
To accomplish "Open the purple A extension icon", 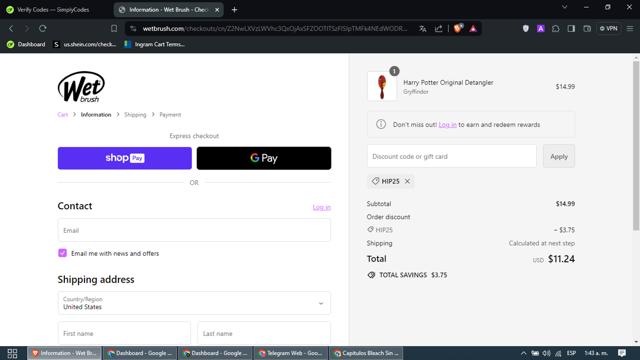I will (x=541, y=29).
